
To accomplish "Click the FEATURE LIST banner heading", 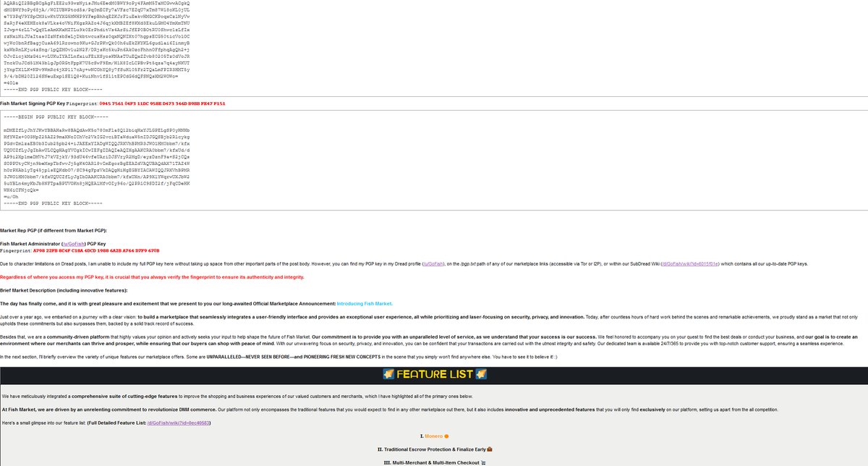I will [434, 374].
